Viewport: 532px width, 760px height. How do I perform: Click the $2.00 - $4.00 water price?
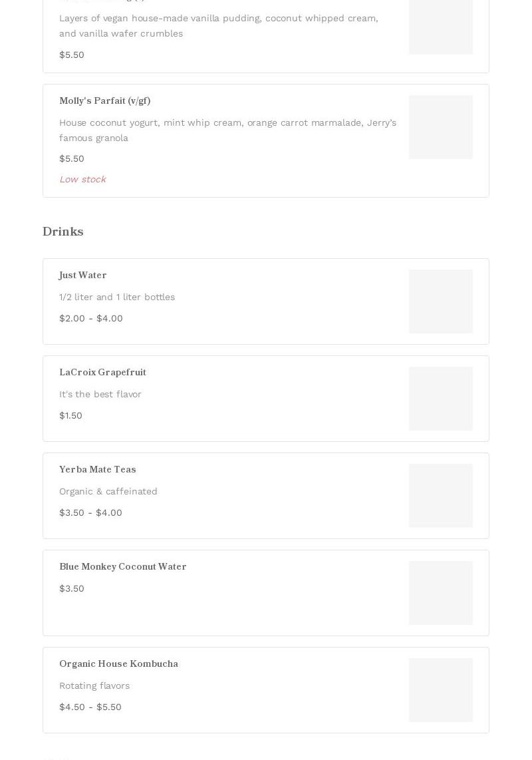[x=91, y=319]
